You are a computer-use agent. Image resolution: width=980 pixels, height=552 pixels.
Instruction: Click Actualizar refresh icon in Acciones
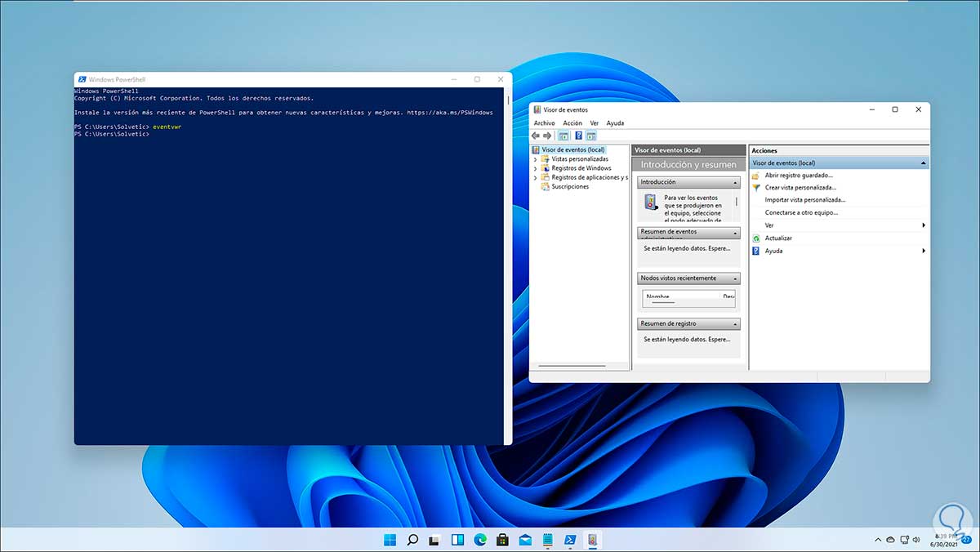(x=756, y=238)
